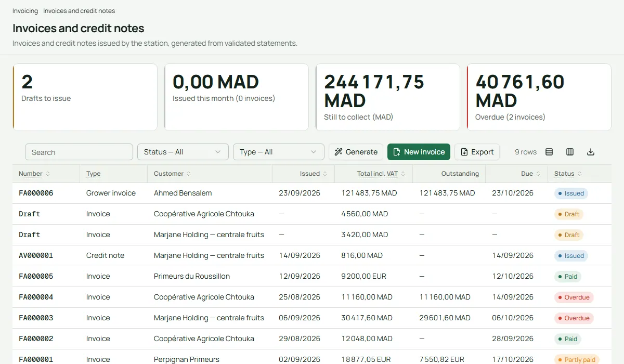Open the Issued this month card
Image resolution: width=624 pixels, height=364 pixels.
pos(237,97)
